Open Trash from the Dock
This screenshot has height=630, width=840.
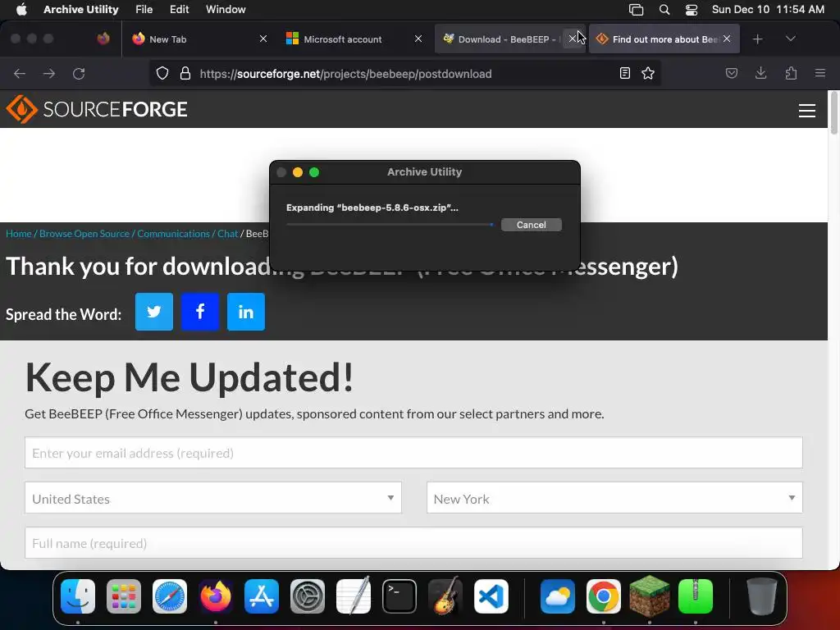point(762,596)
